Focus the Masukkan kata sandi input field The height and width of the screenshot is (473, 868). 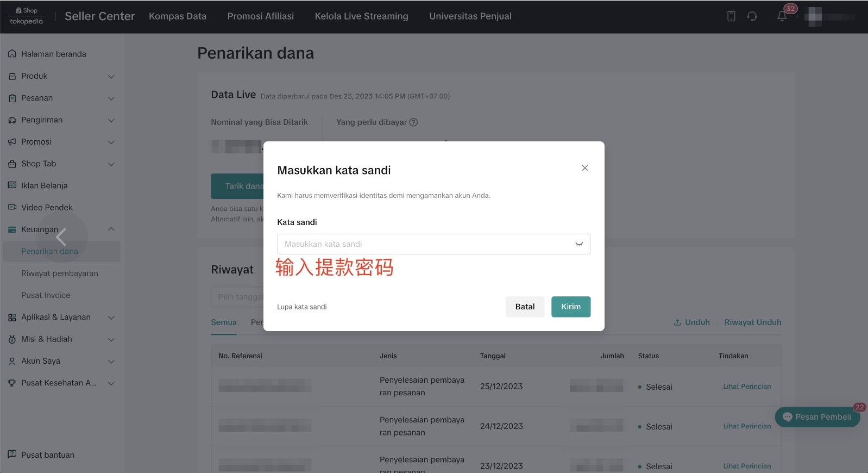(x=424, y=244)
